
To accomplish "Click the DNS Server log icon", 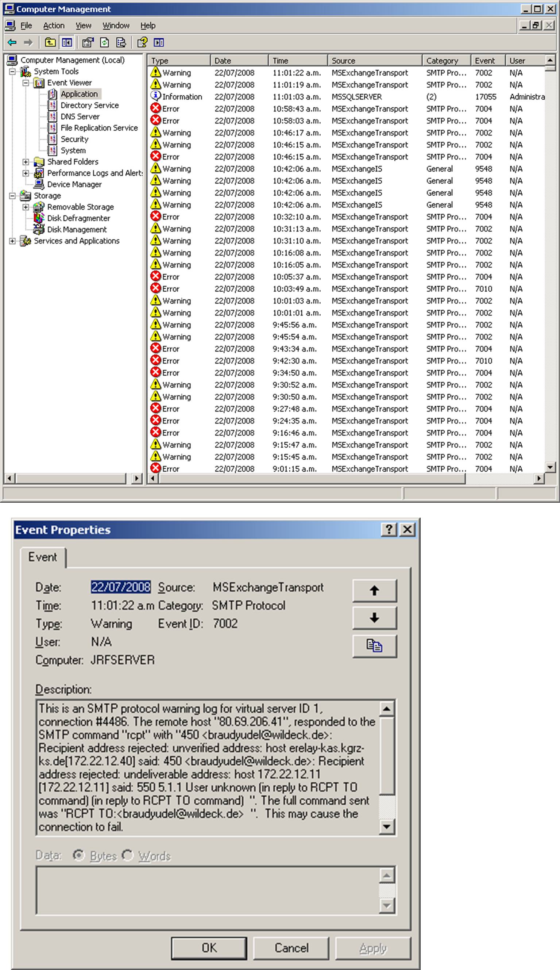I will [52, 116].
